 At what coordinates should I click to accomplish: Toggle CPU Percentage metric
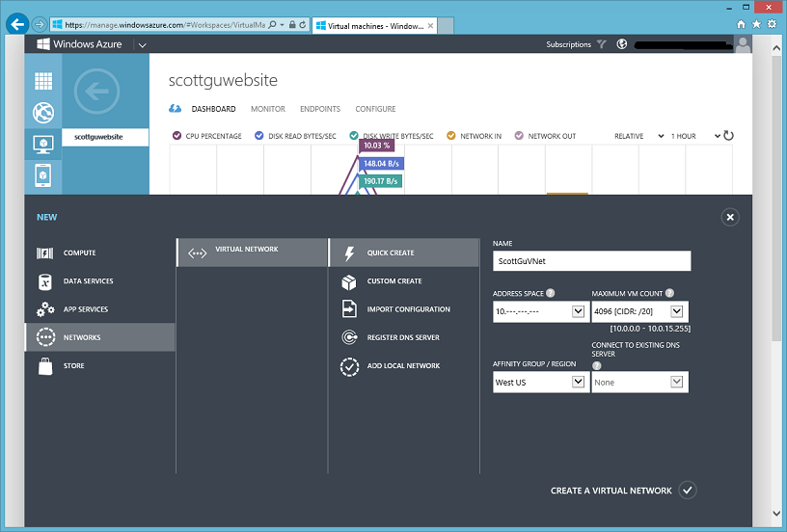point(176,135)
